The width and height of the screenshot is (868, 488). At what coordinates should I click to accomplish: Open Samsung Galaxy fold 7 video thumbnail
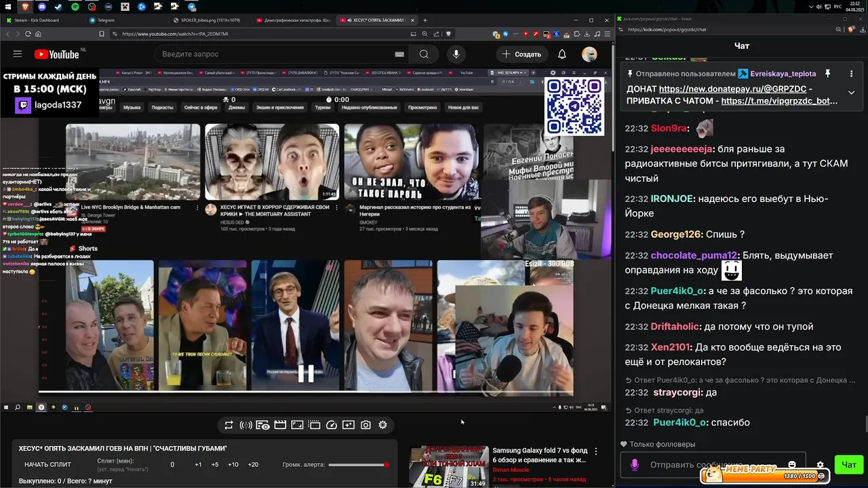449,466
